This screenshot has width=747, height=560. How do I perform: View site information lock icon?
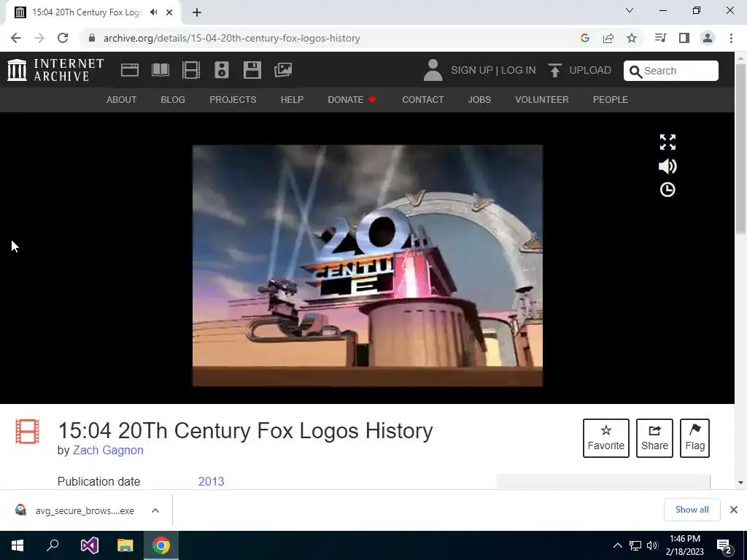[x=92, y=38]
